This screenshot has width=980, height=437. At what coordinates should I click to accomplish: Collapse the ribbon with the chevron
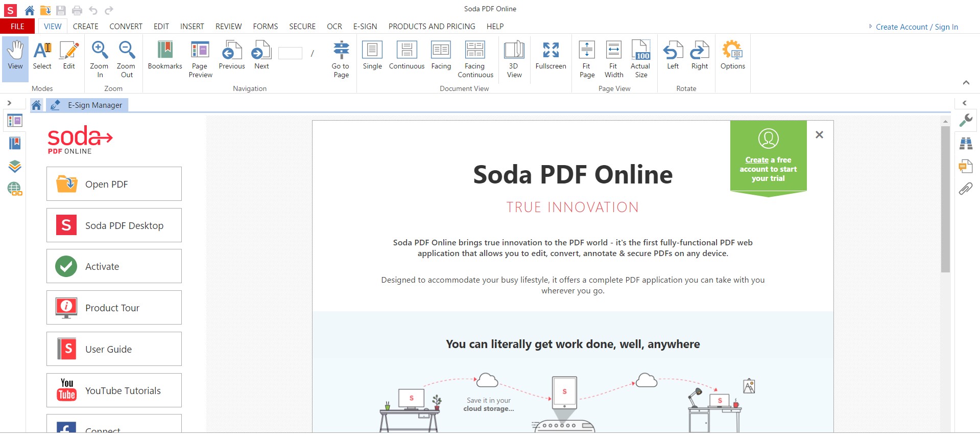(966, 83)
